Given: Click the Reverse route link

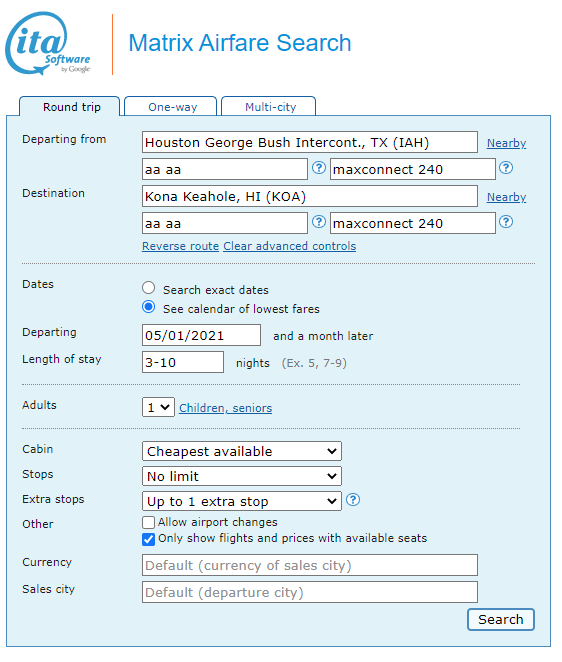Looking at the screenshot, I should point(180,246).
